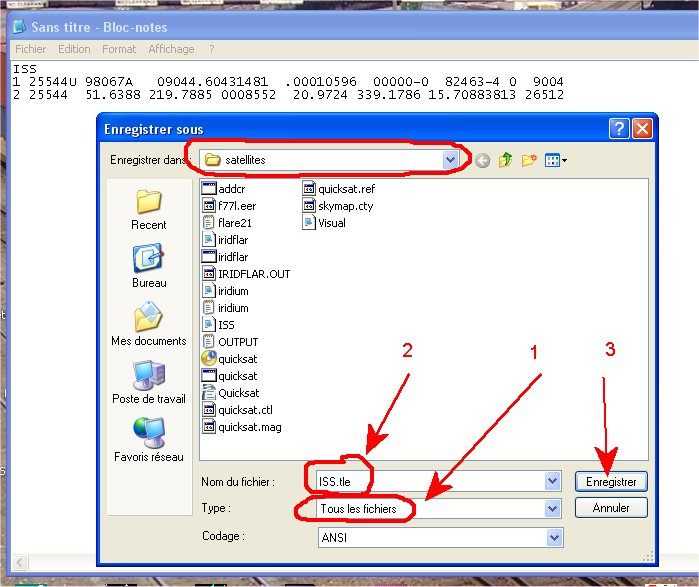Screen dimensions: 699x587
Task: Close the Enregistrer sous dialog
Action: (642, 129)
